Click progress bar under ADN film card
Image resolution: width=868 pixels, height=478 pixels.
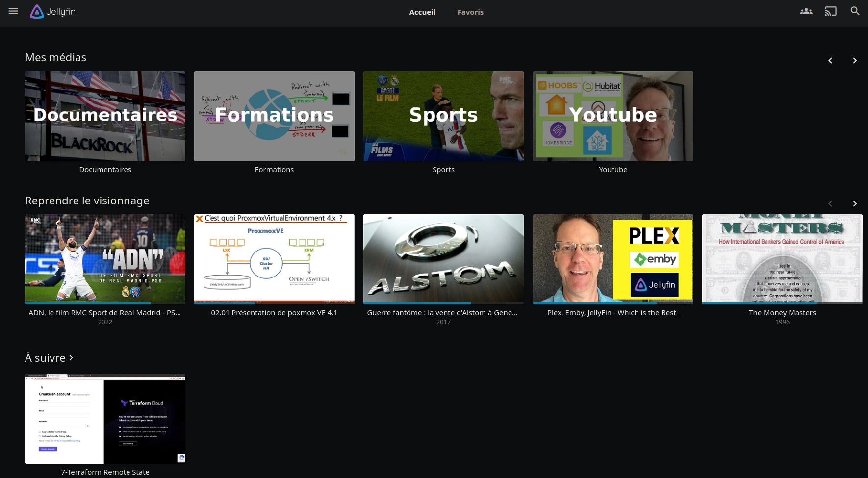point(105,303)
